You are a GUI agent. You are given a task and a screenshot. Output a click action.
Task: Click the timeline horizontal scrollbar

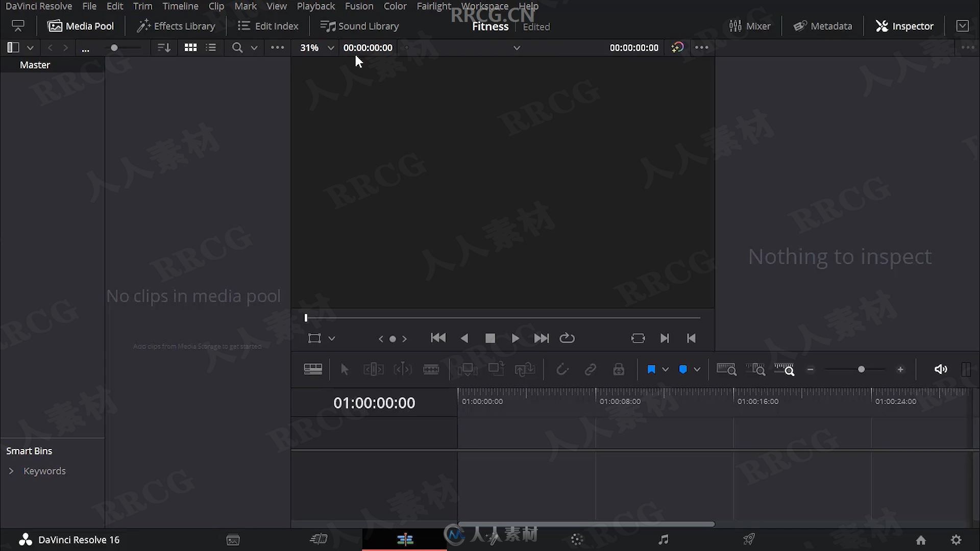[586, 524]
